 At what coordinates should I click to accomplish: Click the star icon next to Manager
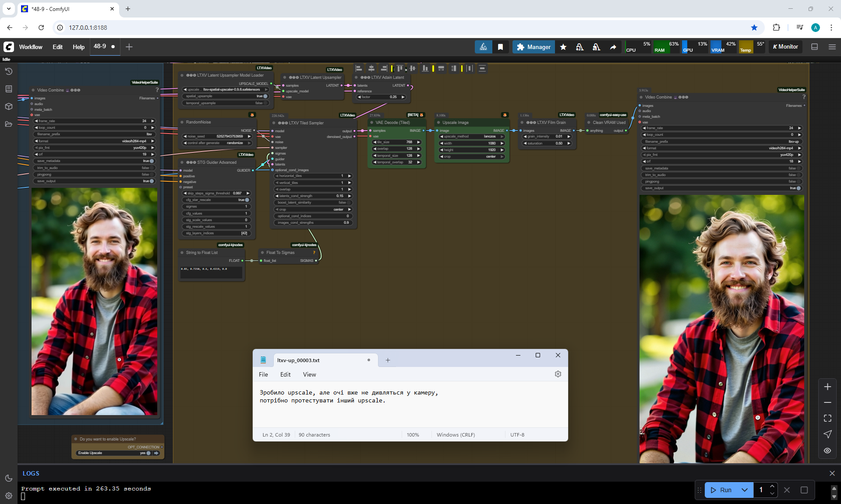click(563, 47)
